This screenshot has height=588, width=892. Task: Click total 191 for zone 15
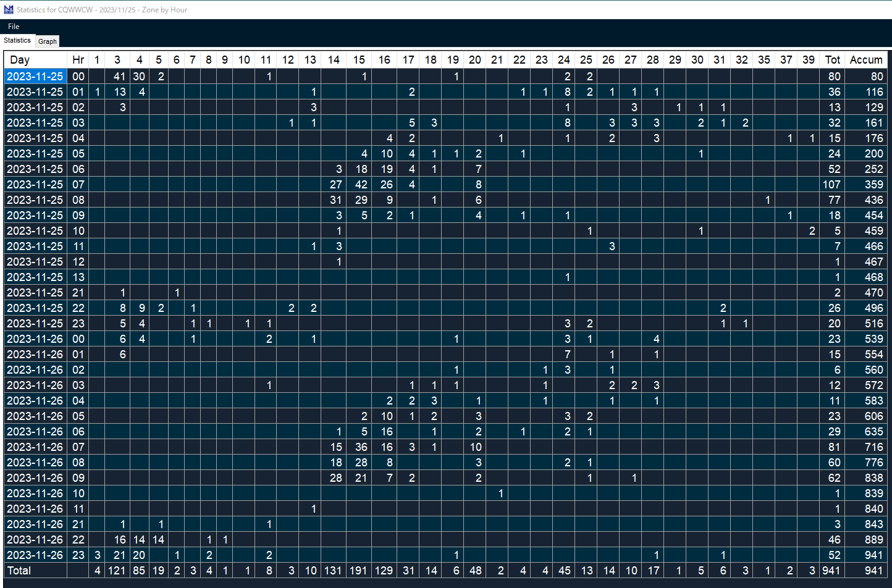click(359, 571)
